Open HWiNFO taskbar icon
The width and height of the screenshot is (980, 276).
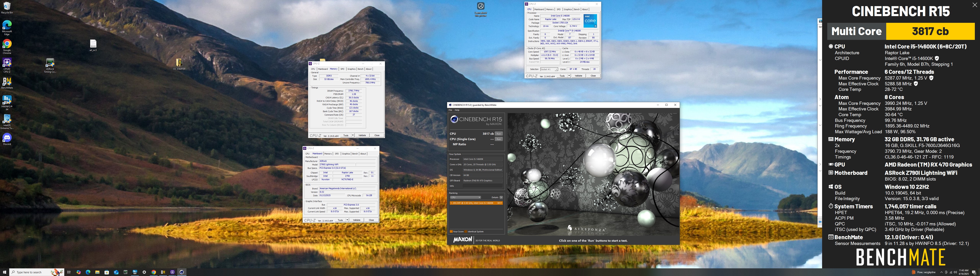(x=135, y=272)
